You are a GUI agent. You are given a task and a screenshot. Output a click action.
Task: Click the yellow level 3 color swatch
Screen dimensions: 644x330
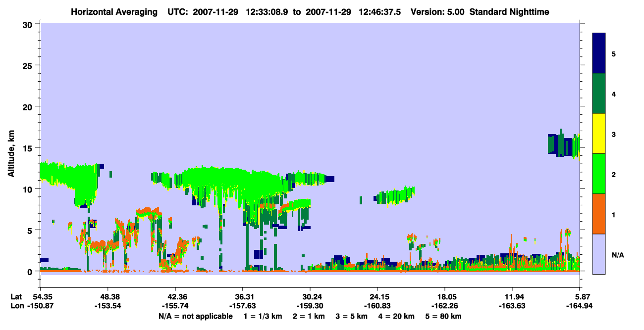click(x=599, y=134)
